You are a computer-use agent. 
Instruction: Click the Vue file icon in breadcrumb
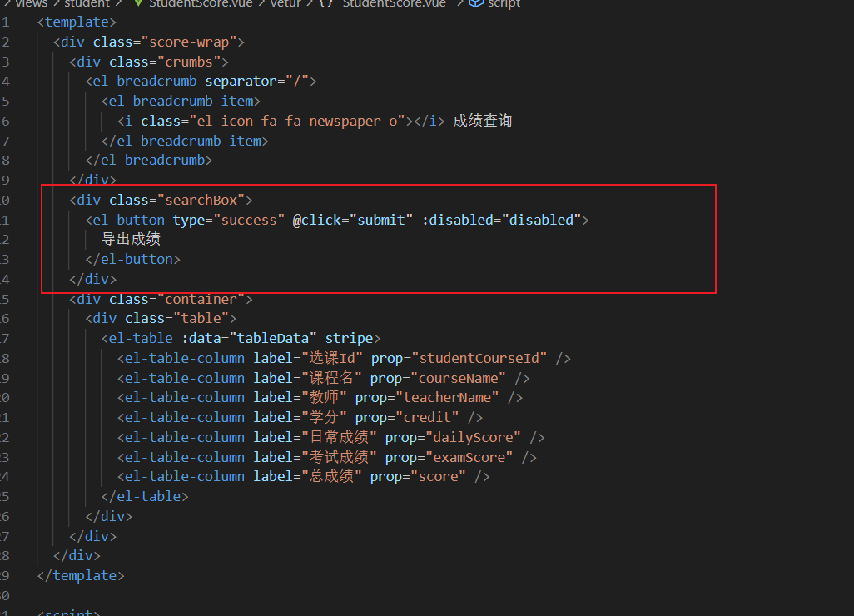(138, 3)
